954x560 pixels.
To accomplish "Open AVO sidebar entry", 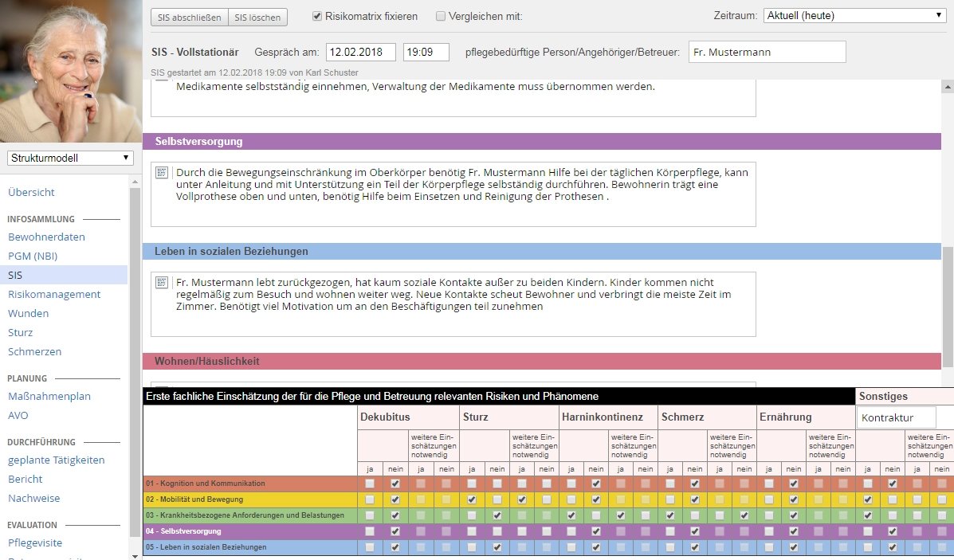I will coord(18,415).
